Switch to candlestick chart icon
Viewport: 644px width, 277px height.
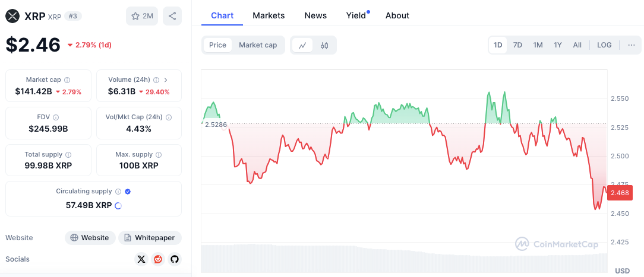[x=324, y=45]
